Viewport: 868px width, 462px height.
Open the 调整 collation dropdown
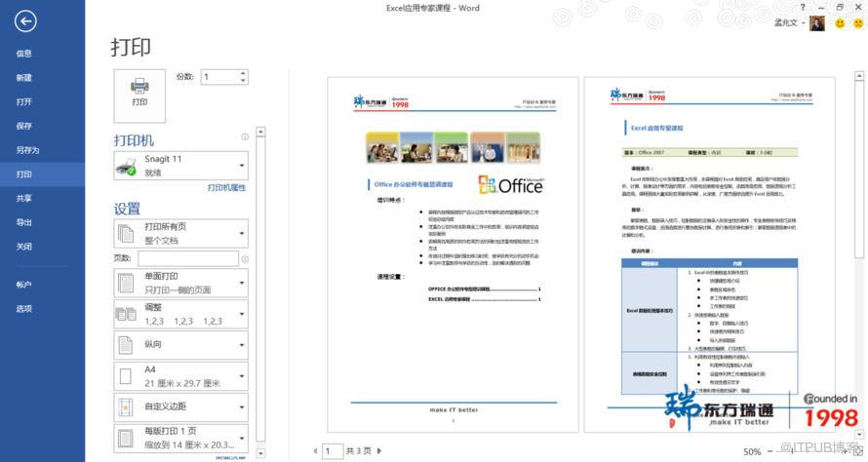pyautogui.click(x=181, y=314)
